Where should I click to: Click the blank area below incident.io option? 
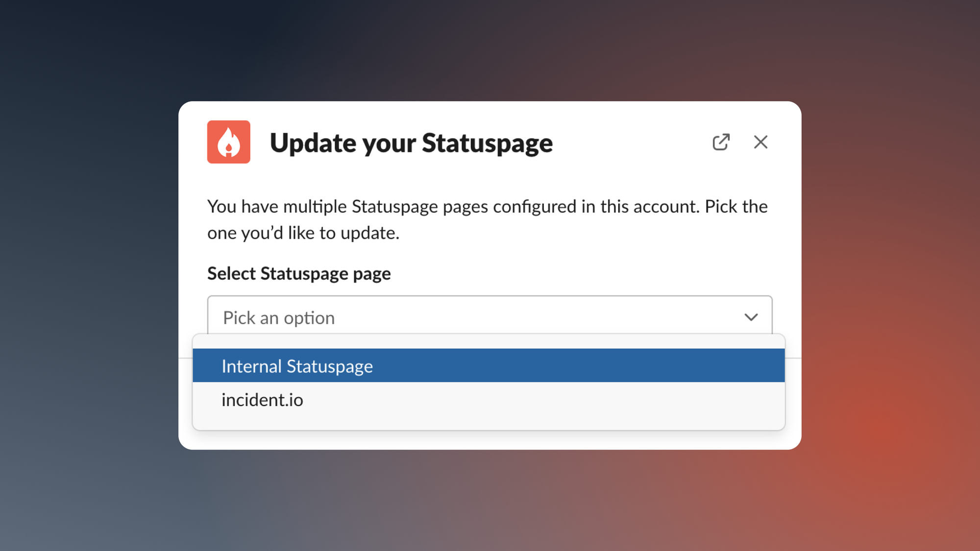(x=488, y=422)
